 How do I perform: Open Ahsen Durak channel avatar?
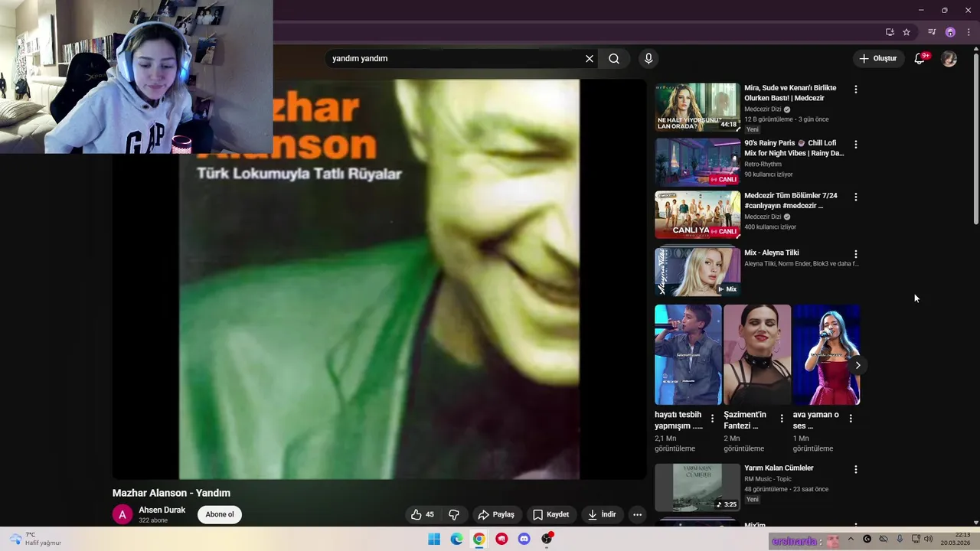(x=122, y=515)
